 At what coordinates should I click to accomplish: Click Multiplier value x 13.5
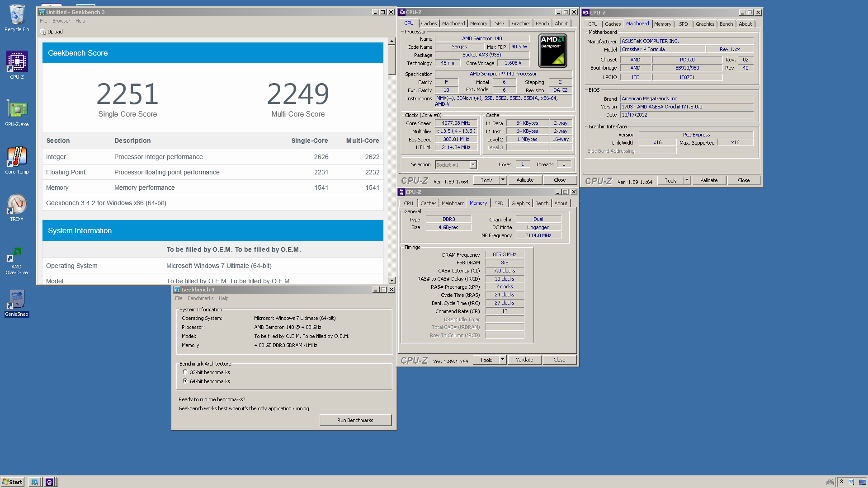(456, 131)
